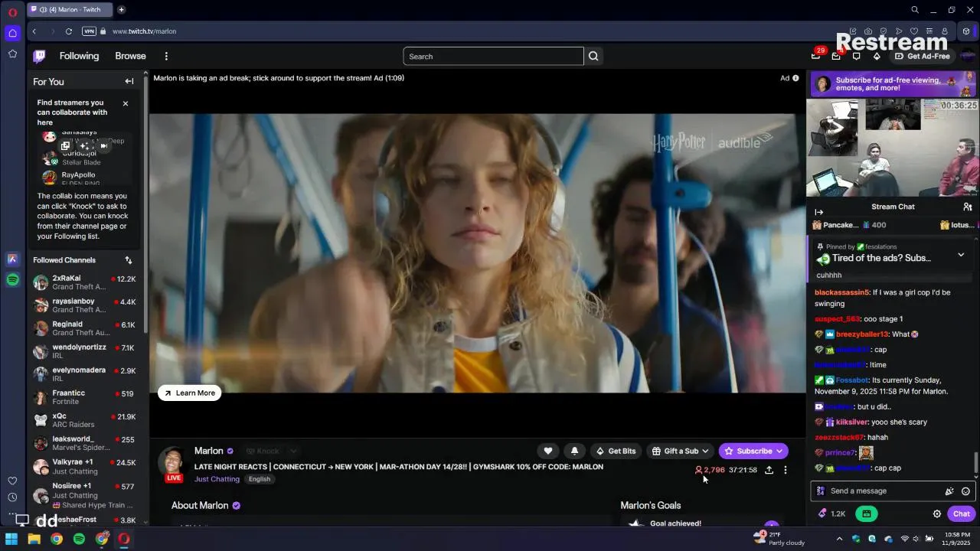
Task: Go to the Twitch home logo
Action: [39, 56]
